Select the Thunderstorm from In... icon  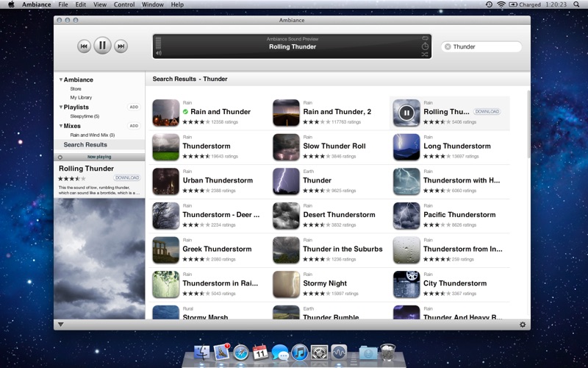(406, 250)
